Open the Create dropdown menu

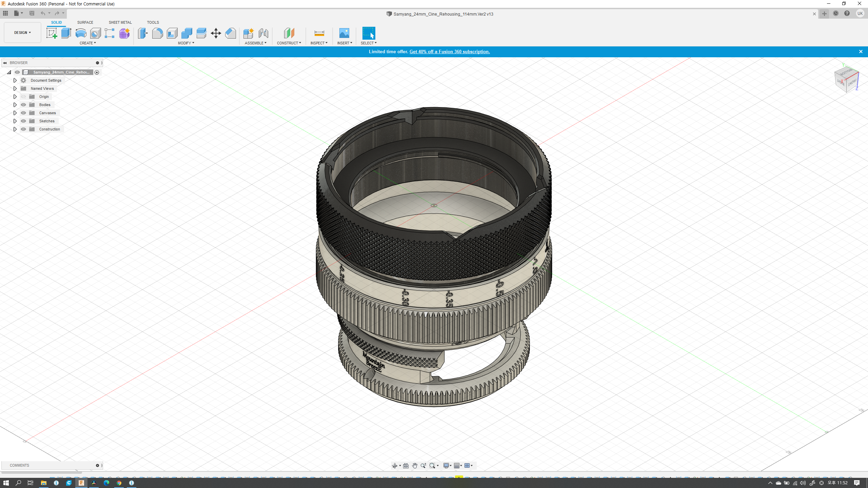[88, 43]
